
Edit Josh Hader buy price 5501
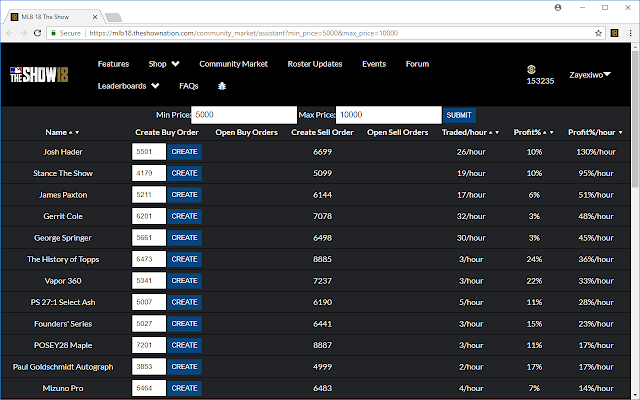[x=149, y=152]
